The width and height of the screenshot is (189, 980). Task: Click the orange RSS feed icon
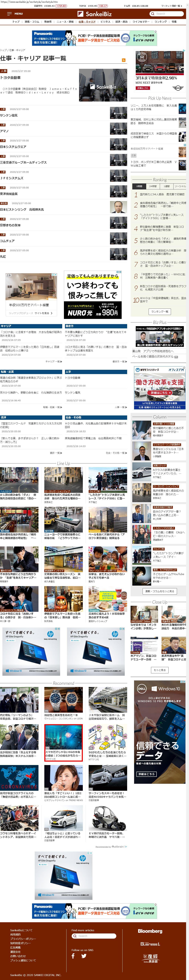point(123,60)
